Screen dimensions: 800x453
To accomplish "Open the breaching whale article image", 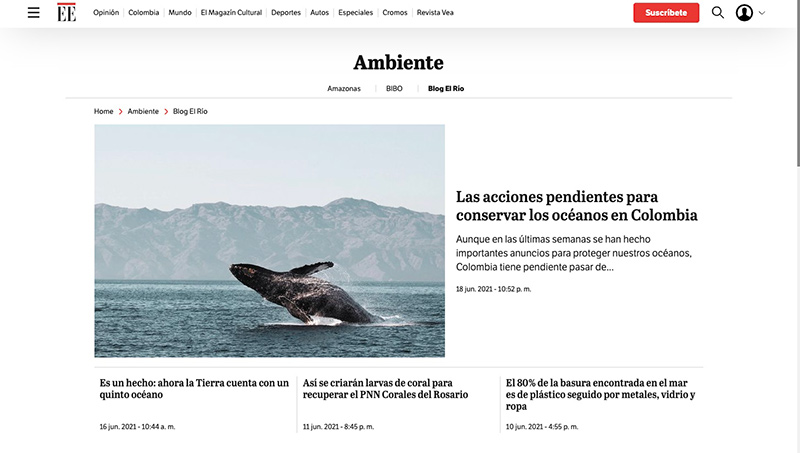I will (269, 241).
